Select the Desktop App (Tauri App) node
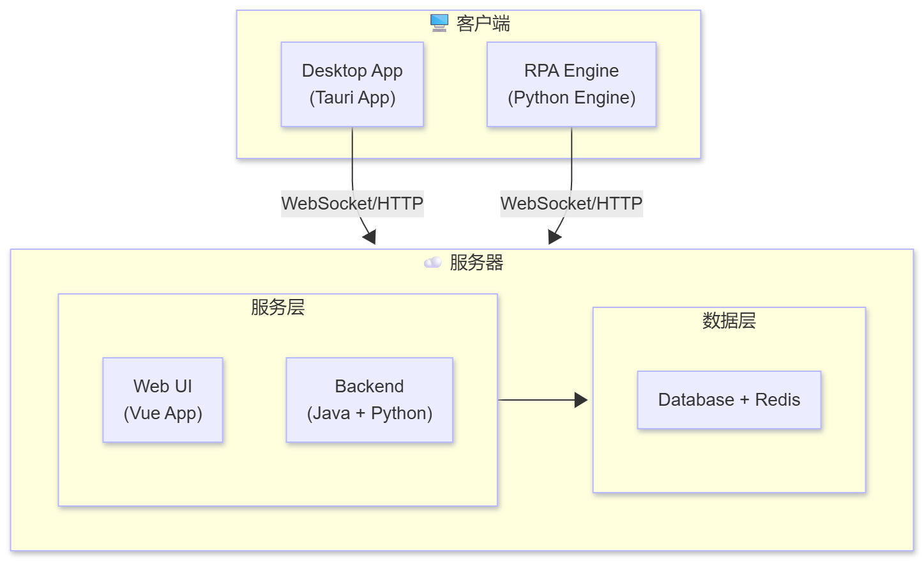The width and height of the screenshot is (924, 561). [x=352, y=84]
